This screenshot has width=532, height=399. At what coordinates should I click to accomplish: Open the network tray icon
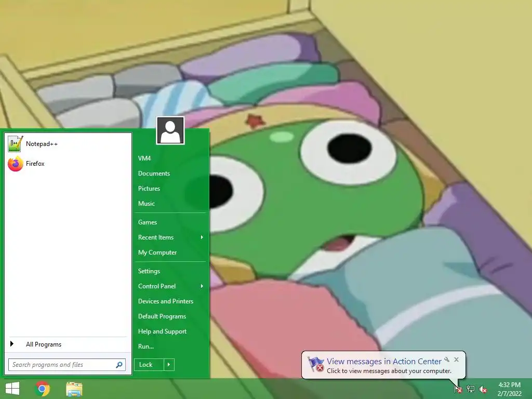click(471, 389)
